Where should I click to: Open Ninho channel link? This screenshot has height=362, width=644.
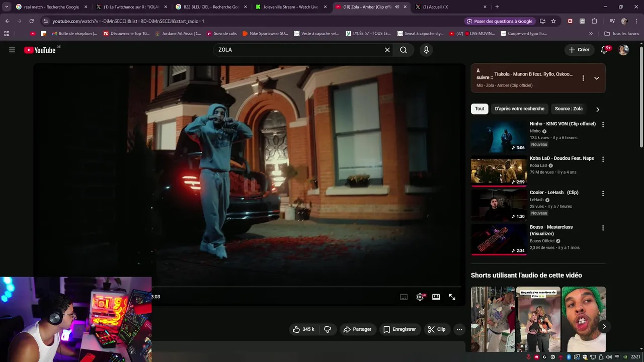535,131
